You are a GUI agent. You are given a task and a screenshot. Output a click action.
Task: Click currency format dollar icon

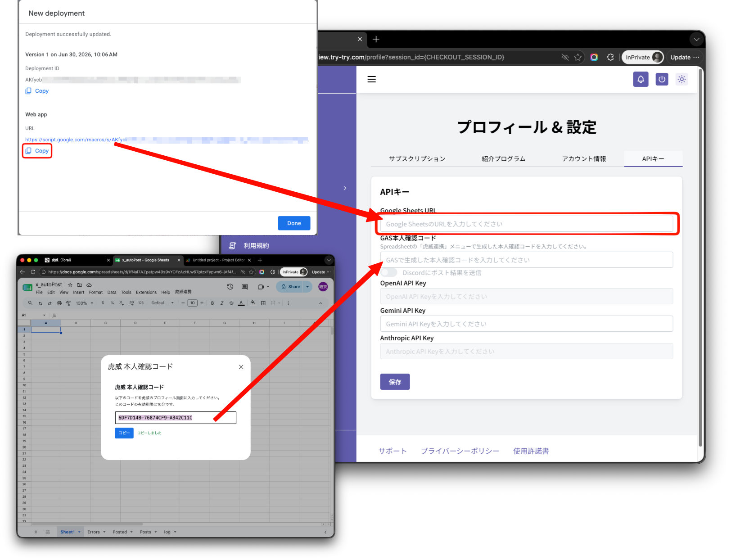(x=103, y=303)
